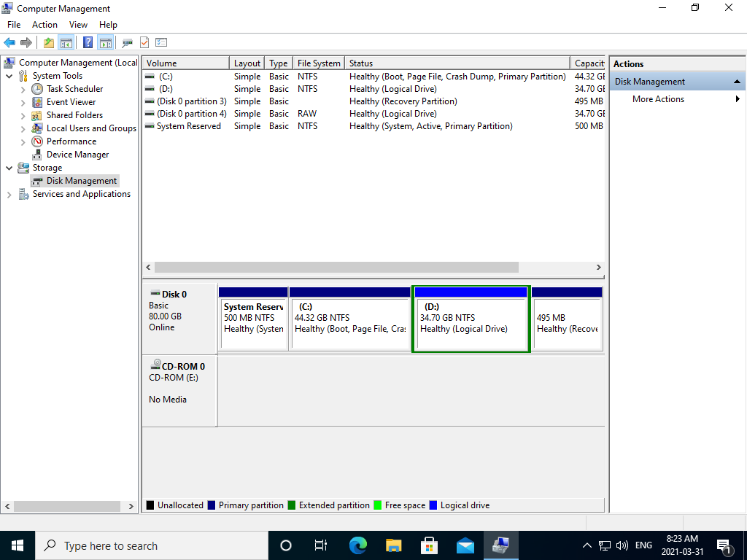Sort by Volume column header

[186, 63]
